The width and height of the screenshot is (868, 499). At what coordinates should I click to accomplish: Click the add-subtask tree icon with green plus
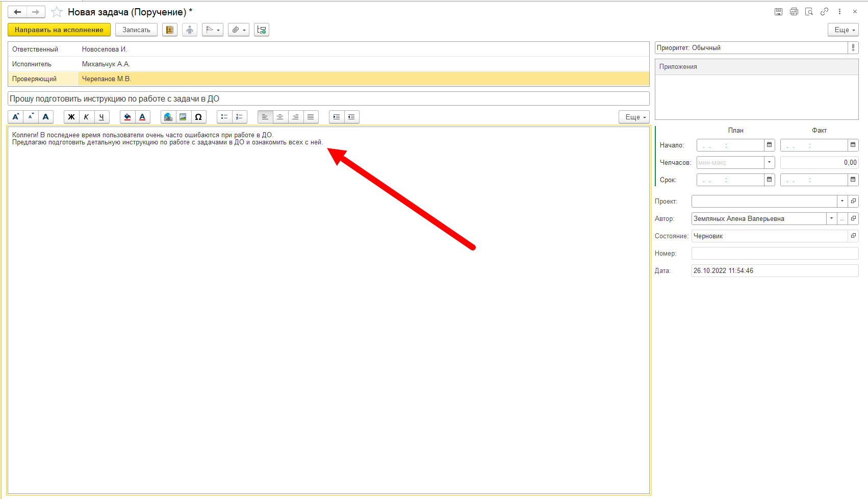(262, 30)
